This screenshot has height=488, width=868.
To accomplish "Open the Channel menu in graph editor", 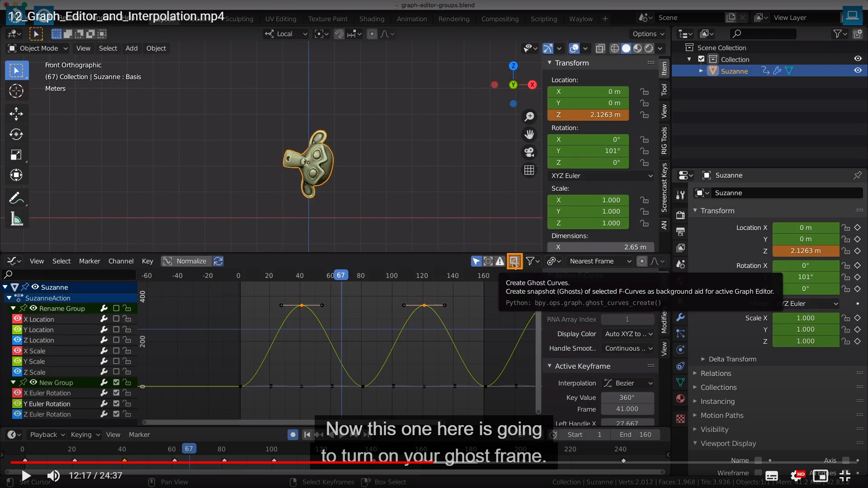I will click(121, 261).
